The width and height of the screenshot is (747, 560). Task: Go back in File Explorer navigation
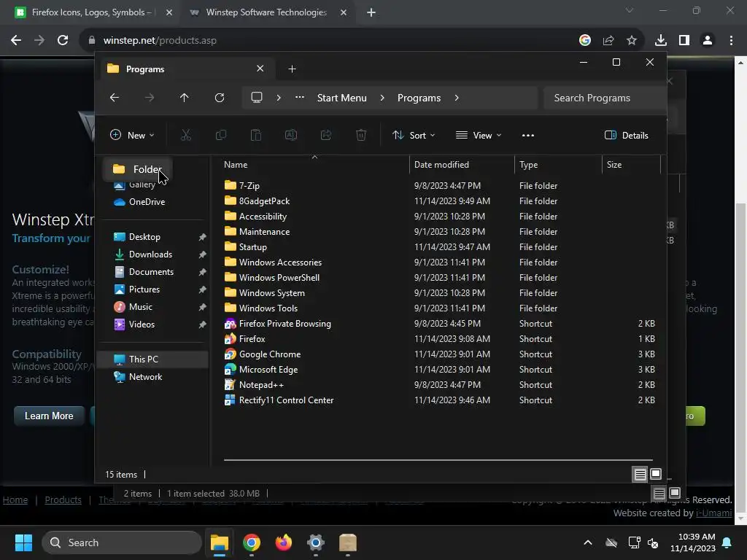(115, 98)
